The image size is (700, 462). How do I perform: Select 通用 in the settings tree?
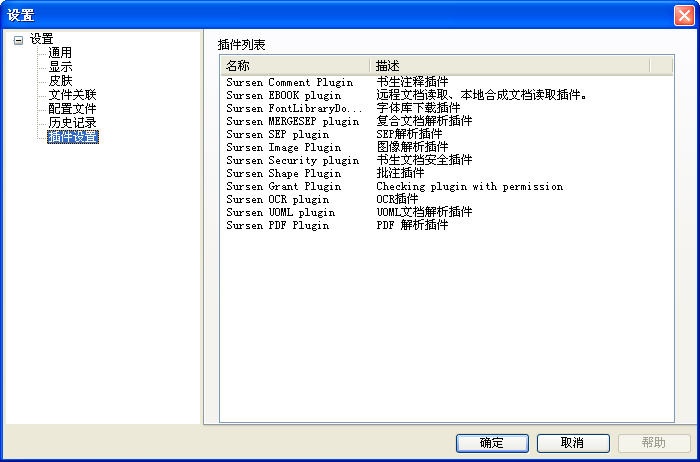[x=60, y=53]
